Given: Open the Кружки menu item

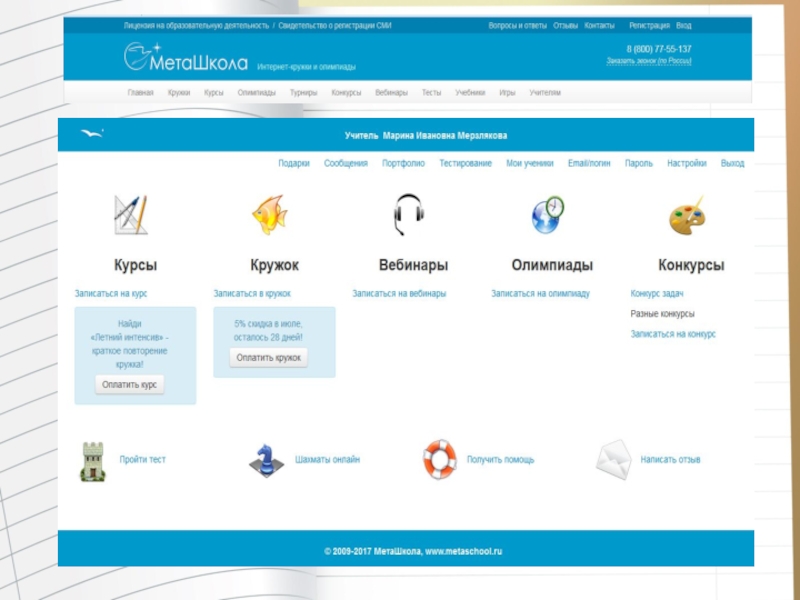Looking at the screenshot, I should click(179, 93).
